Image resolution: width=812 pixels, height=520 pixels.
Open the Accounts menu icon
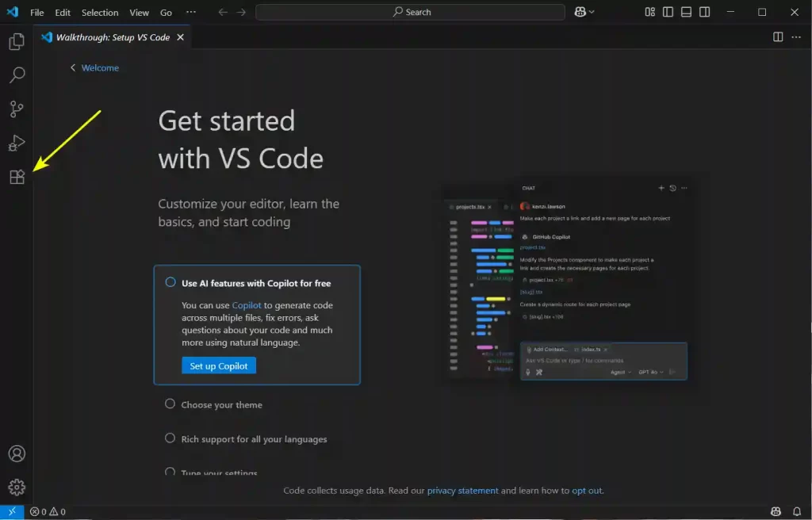(x=17, y=453)
